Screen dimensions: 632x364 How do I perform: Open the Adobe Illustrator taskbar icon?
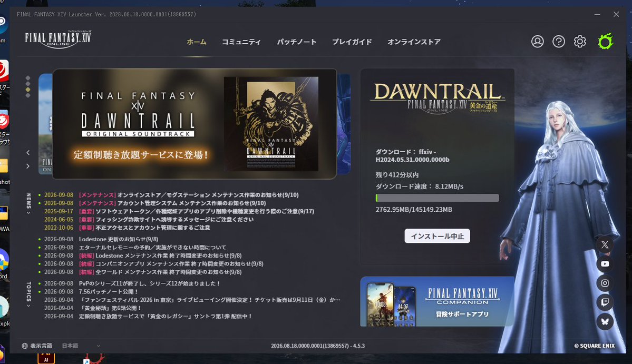tap(46, 359)
